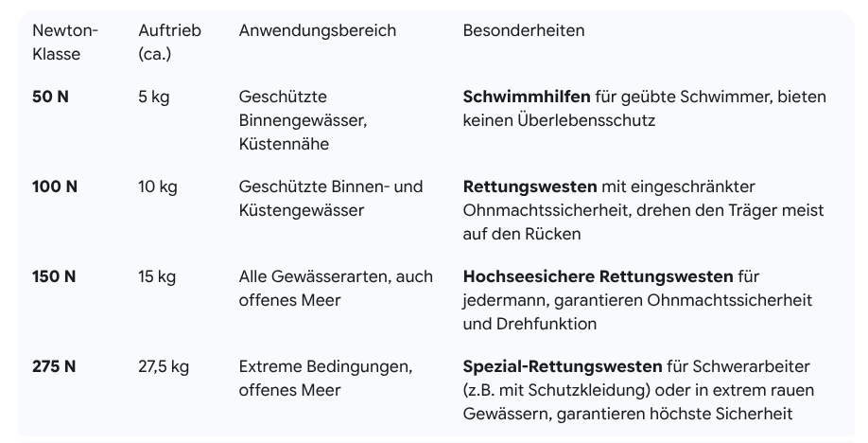Click the Geschützte Binnen- und Küstengewässer cell
Screen dimensions: 868x443
pos(330,198)
